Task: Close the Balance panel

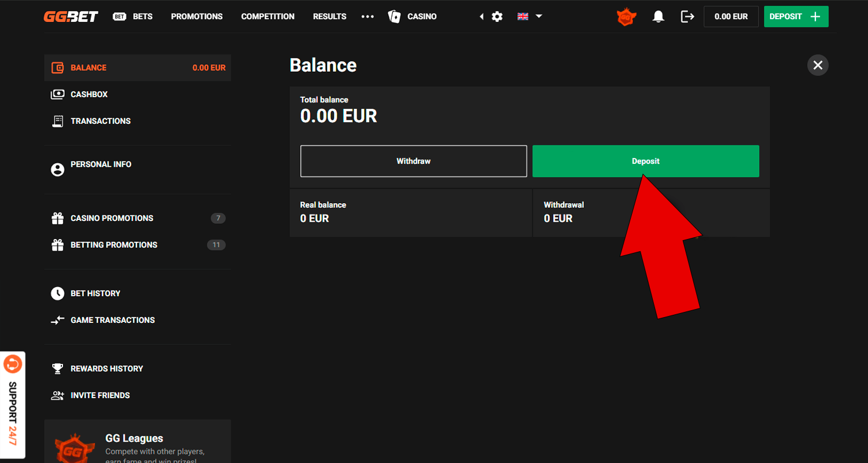Action: coord(818,65)
